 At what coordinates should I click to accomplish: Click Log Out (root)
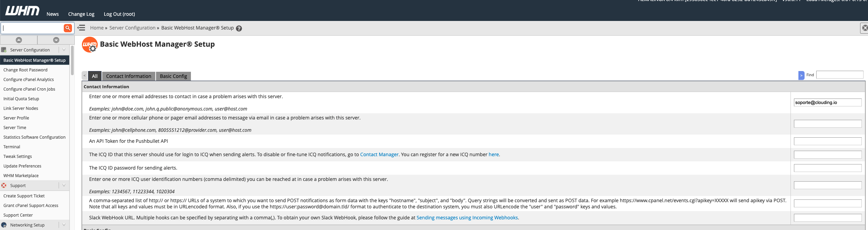119,14
